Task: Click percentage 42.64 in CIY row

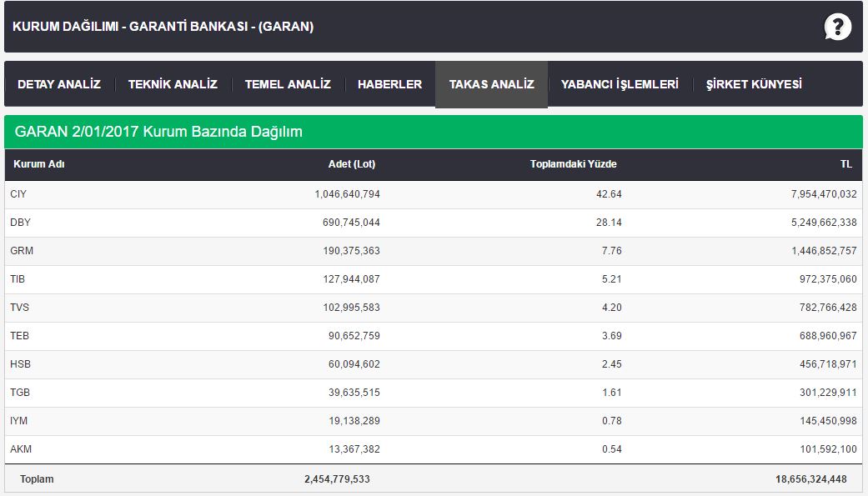Action: (x=609, y=194)
